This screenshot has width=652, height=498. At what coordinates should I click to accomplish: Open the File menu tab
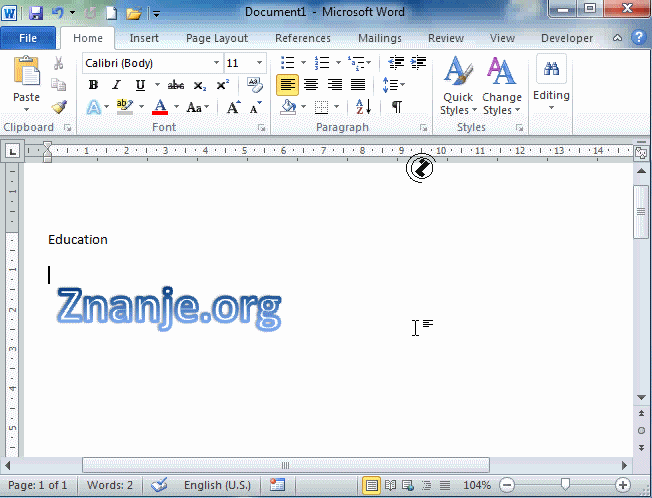tap(28, 38)
